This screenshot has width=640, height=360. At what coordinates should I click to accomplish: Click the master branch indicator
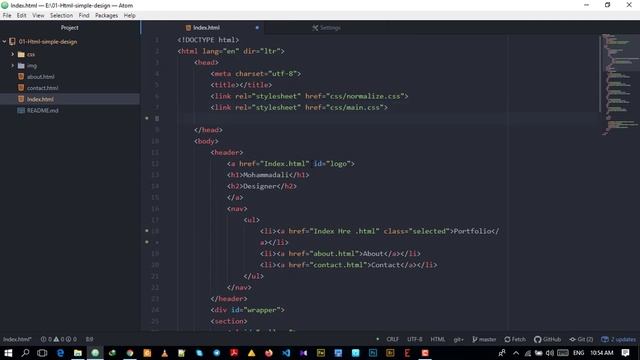pos(484,339)
